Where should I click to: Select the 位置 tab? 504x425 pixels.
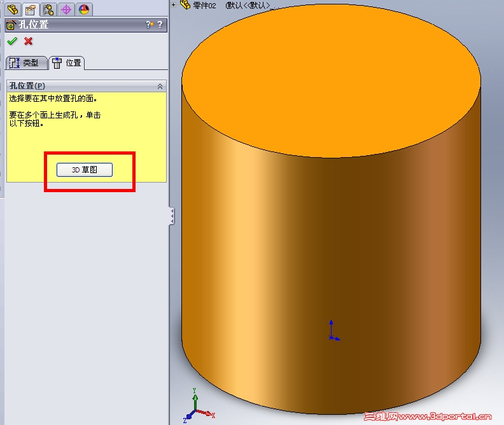67,63
